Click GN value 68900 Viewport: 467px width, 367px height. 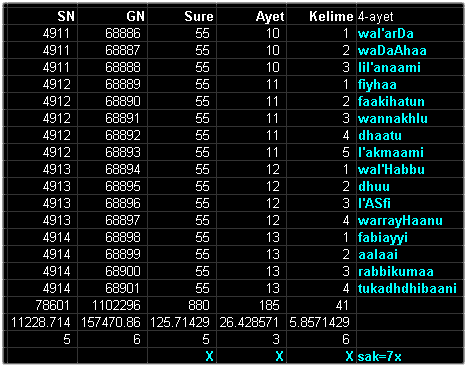123,271
